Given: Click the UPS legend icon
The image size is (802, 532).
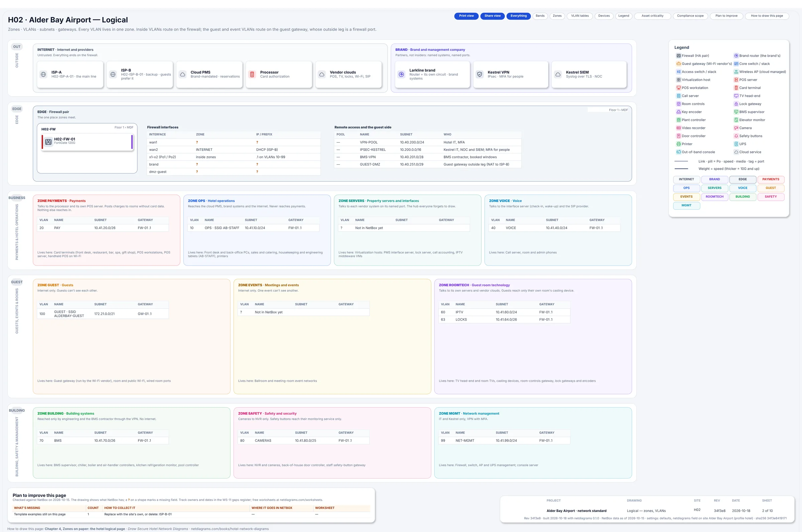Looking at the screenshot, I should pos(736,144).
